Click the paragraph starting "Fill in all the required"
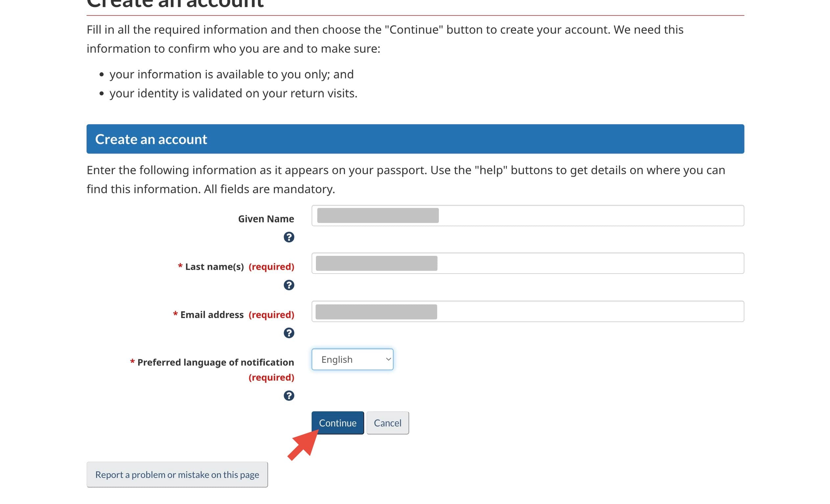 click(385, 39)
